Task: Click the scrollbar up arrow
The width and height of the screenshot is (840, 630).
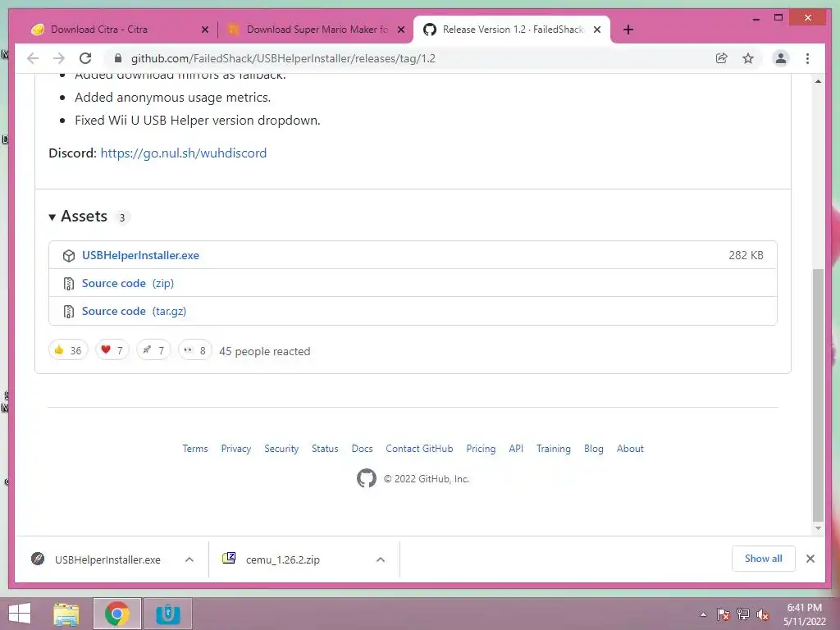Action: pos(818,81)
